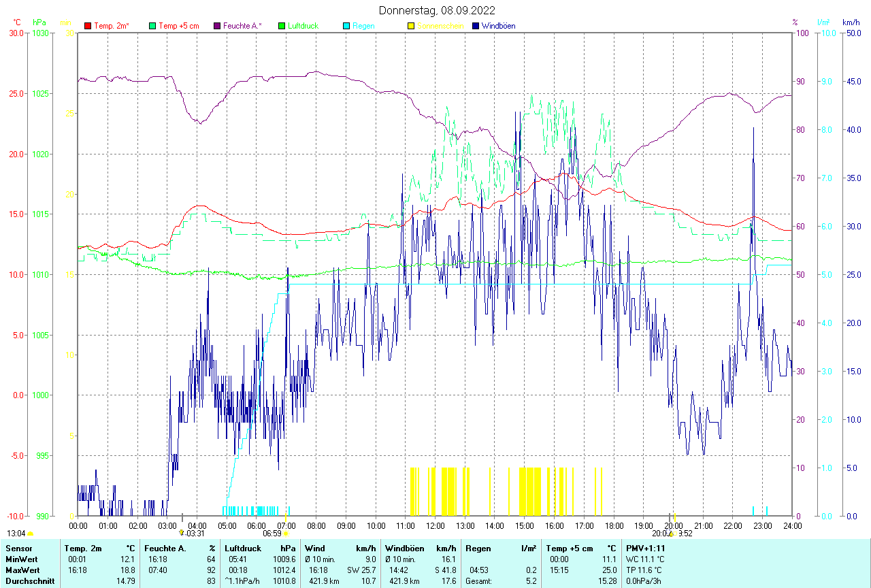Click the average humidity value 83
Screen dimensions: 871x588
point(211,581)
